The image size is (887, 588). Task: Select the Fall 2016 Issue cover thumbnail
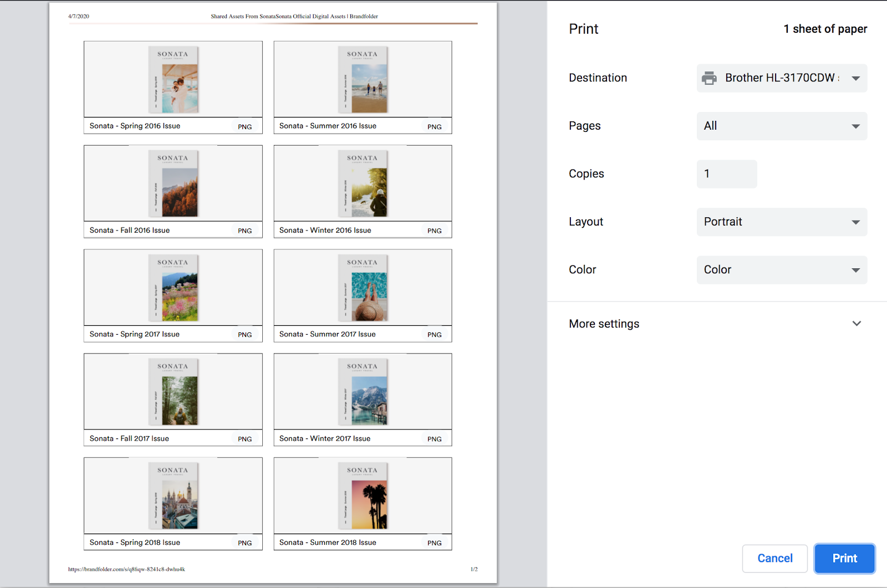pyautogui.click(x=174, y=184)
